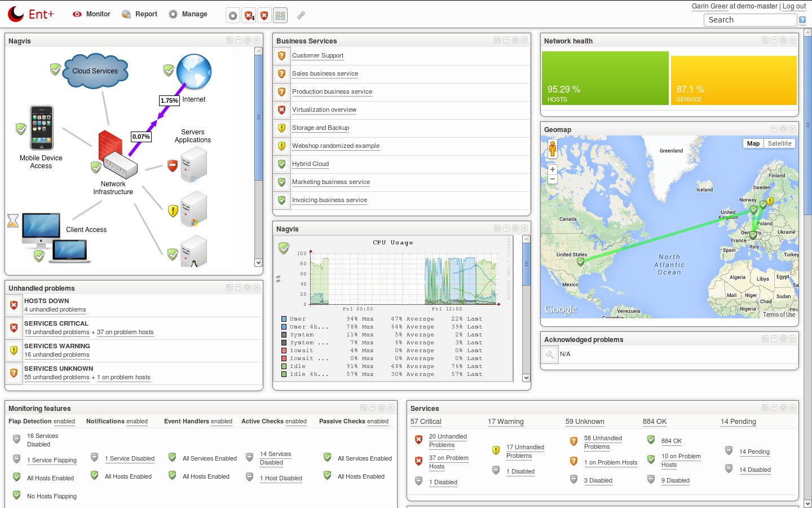Click the Hosts Down critical icon
Image resolution: width=812 pixels, height=508 pixels.
coord(14,305)
